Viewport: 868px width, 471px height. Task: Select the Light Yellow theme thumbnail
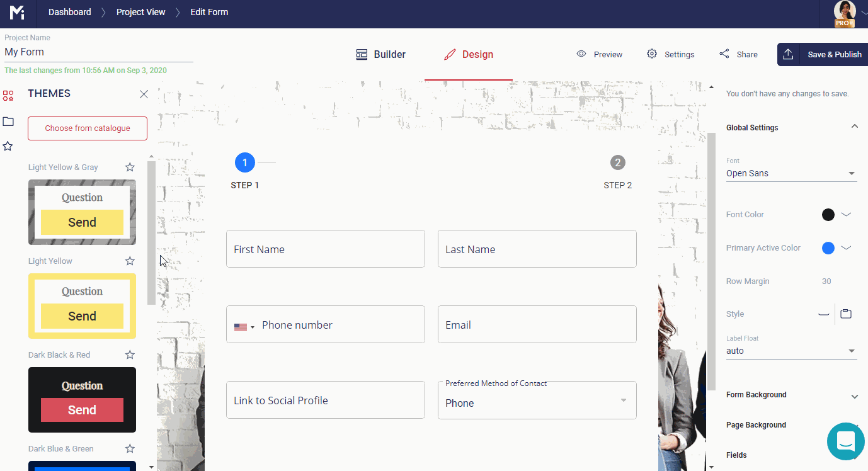(x=82, y=306)
